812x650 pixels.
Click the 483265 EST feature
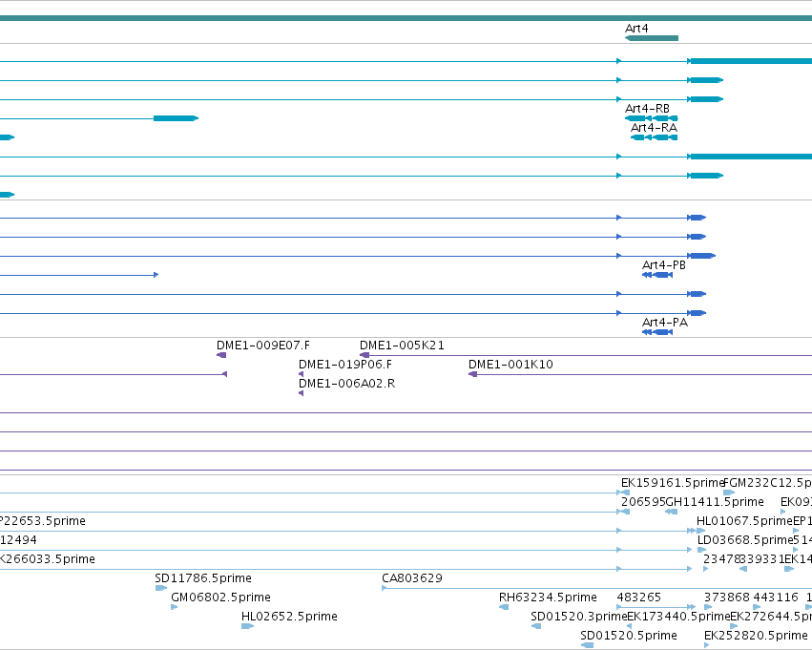[x=656, y=607]
